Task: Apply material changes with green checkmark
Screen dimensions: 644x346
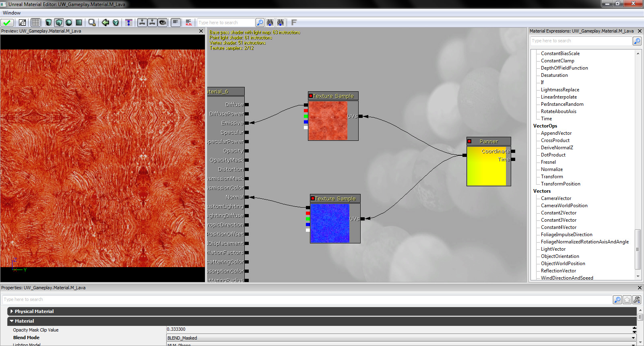Action: coord(7,23)
